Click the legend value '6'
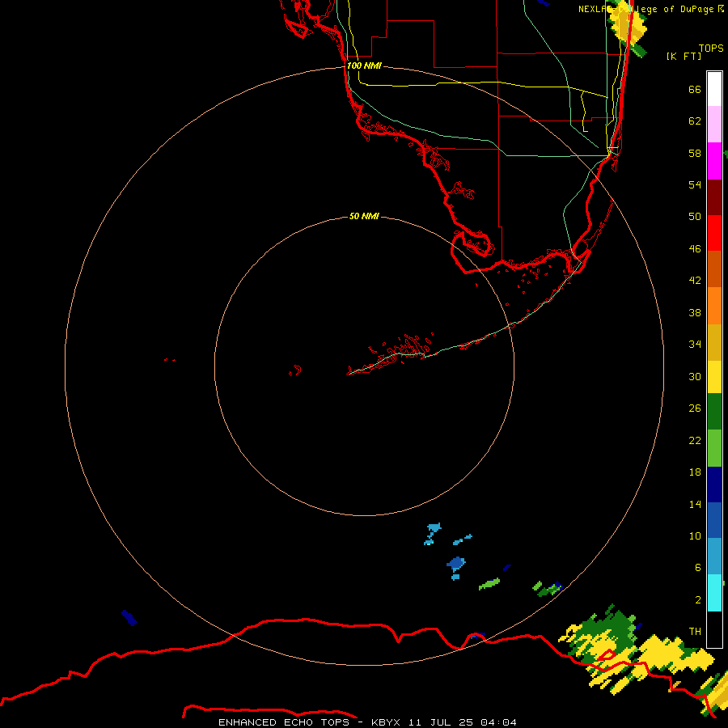The image size is (728, 728). tap(697, 567)
